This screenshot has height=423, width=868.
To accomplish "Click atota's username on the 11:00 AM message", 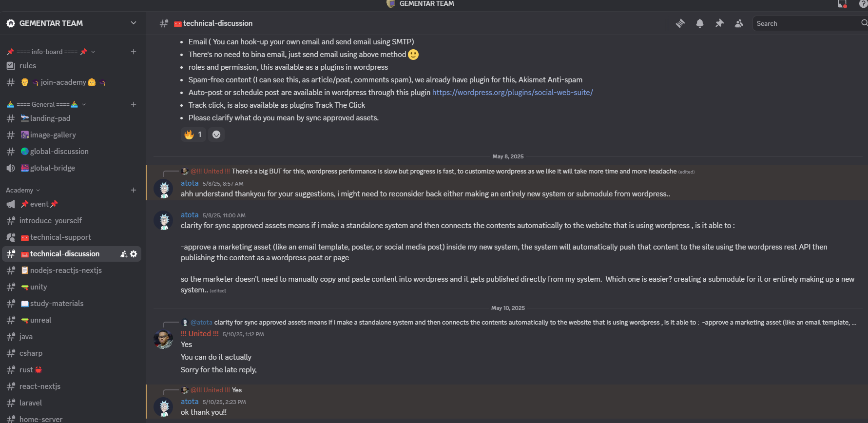I will (x=190, y=214).
